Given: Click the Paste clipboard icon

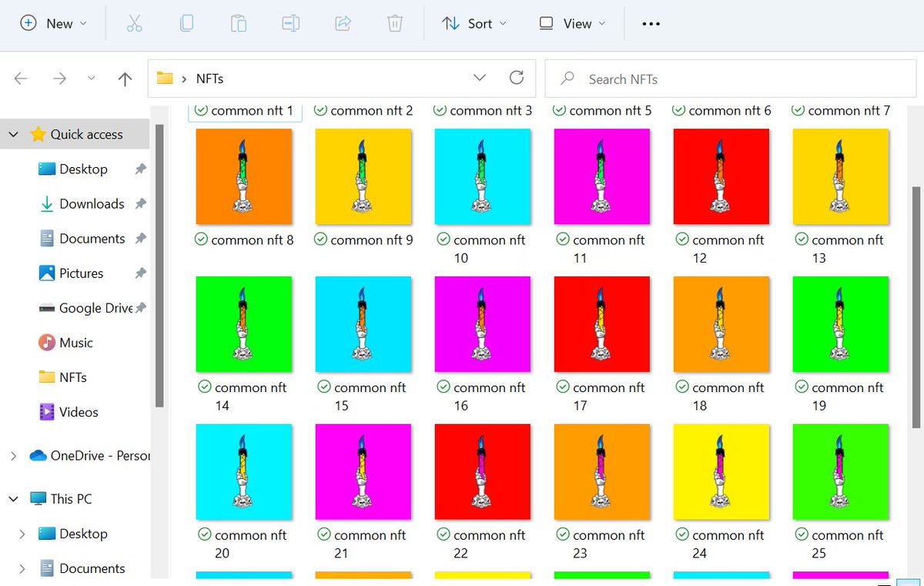Looking at the screenshot, I should click(239, 24).
